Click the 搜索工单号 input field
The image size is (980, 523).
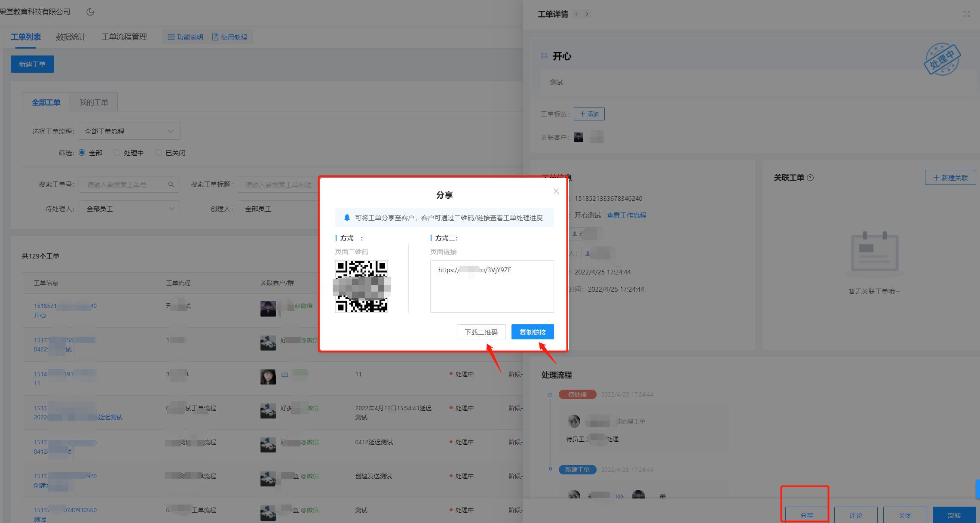(129, 185)
